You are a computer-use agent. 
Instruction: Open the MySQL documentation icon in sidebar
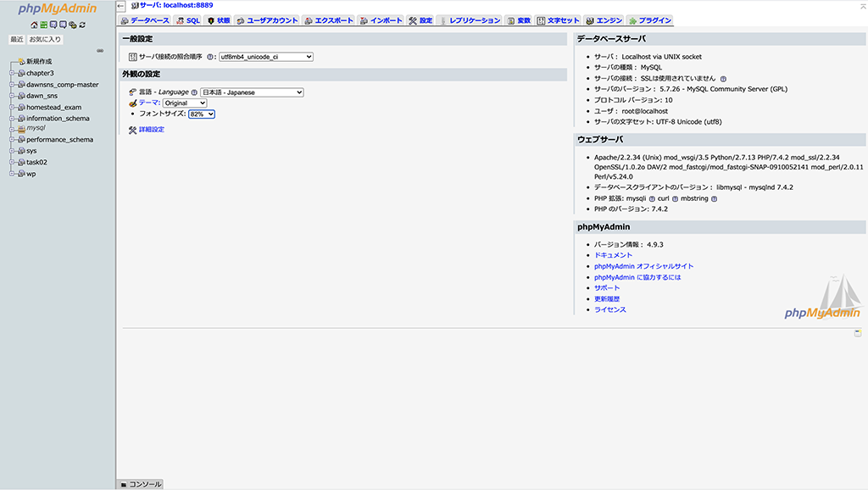click(63, 25)
